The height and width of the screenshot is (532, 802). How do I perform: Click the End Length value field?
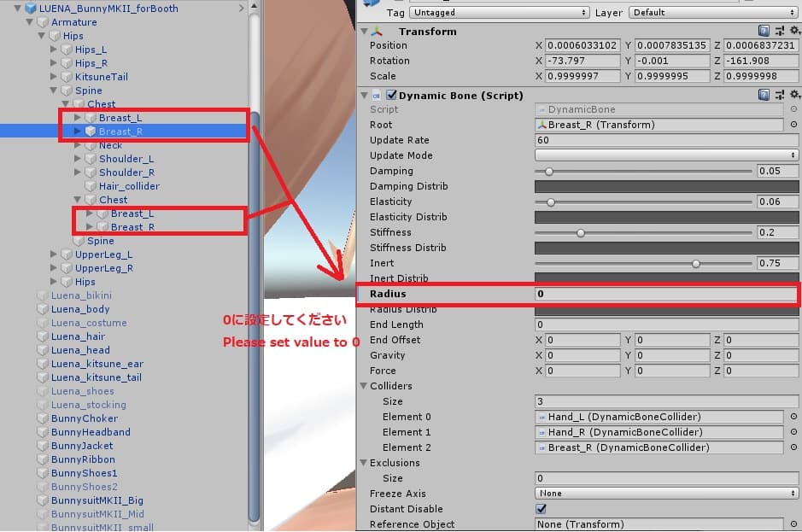pos(666,324)
